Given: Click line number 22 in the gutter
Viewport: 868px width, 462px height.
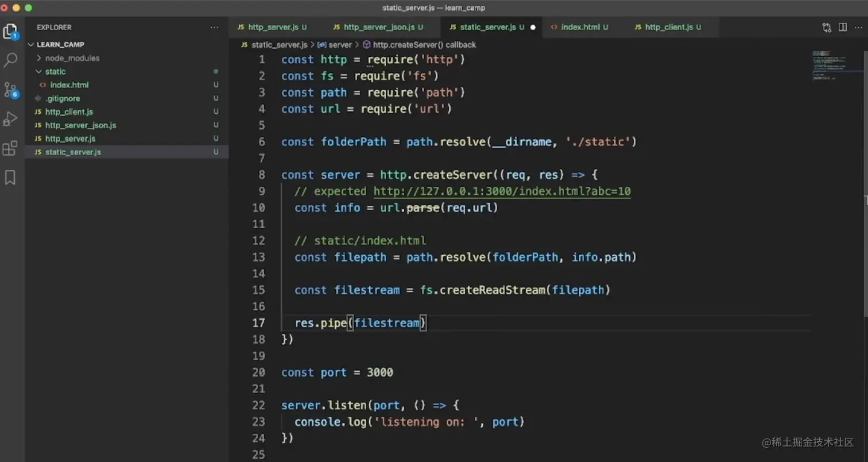Looking at the screenshot, I should (x=259, y=405).
